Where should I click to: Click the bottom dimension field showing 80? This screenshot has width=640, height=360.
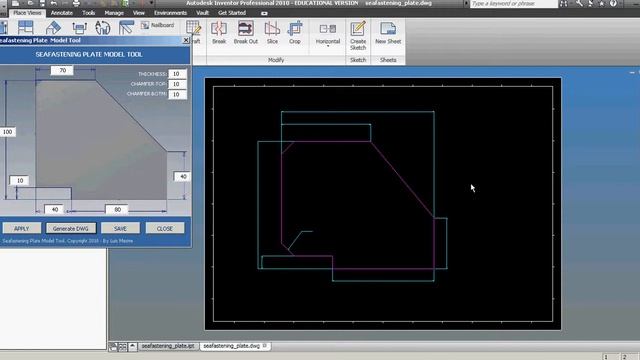[x=117, y=209]
